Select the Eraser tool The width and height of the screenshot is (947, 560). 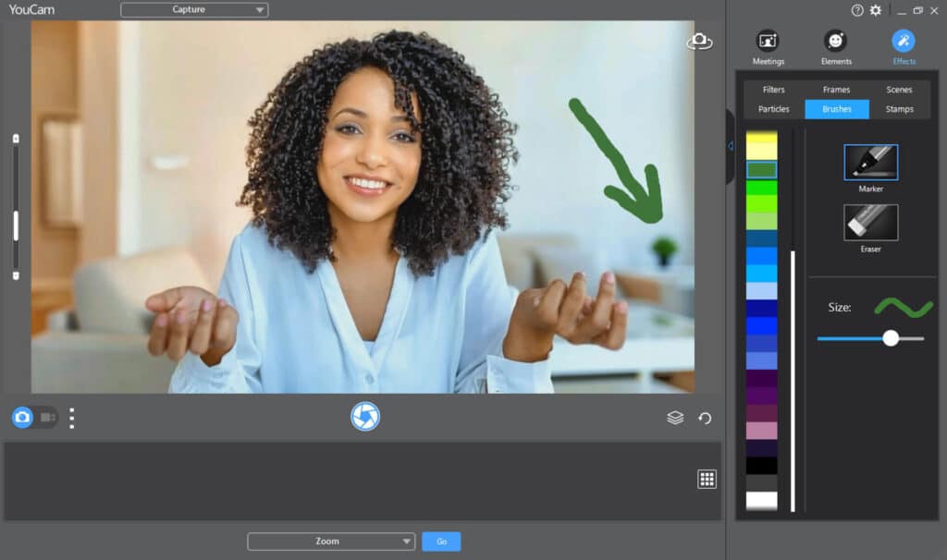(x=870, y=222)
